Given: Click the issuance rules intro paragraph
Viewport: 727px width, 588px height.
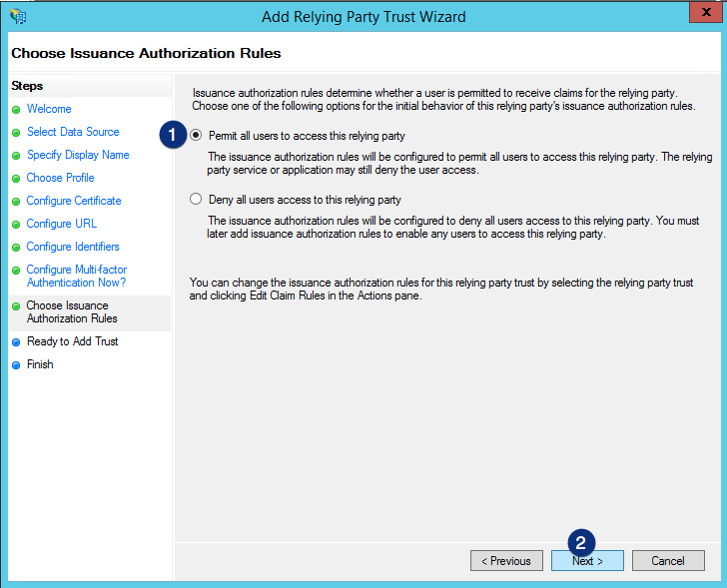Looking at the screenshot, I should coord(444,99).
